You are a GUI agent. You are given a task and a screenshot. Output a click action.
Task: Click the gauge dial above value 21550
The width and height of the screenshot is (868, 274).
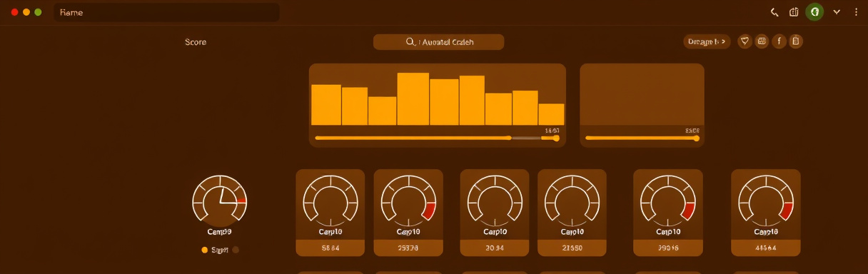(x=572, y=200)
